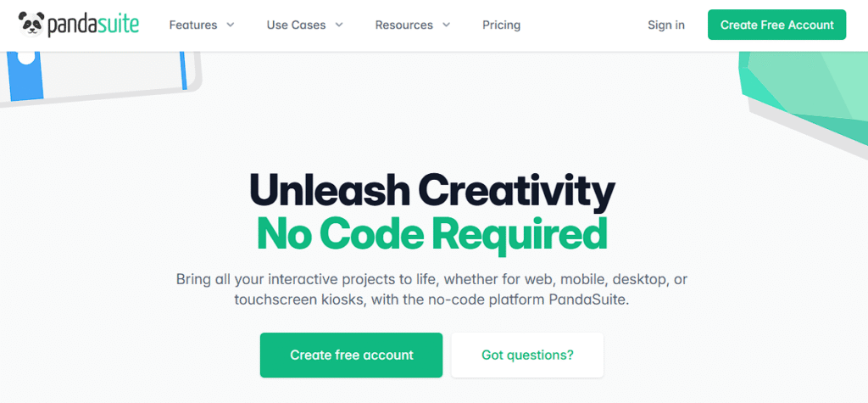868x403 pixels.
Task: Click the Got questions? button
Action: coord(527,355)
